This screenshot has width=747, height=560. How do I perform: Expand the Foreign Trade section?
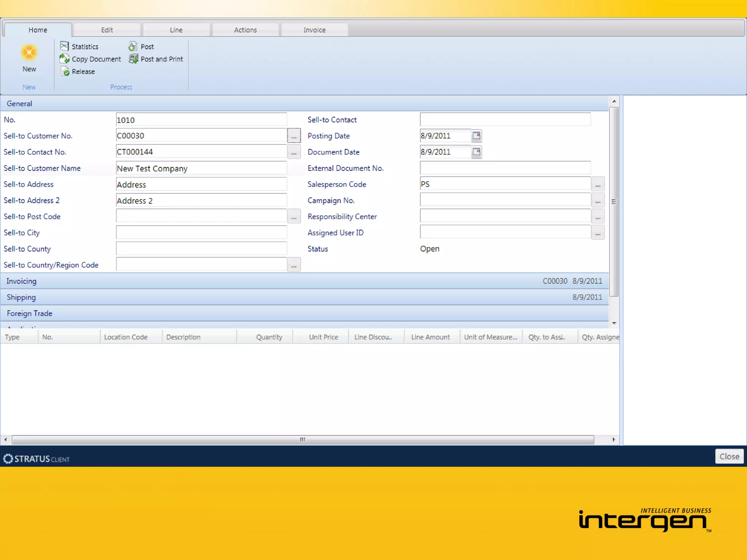tap(304, 313)
